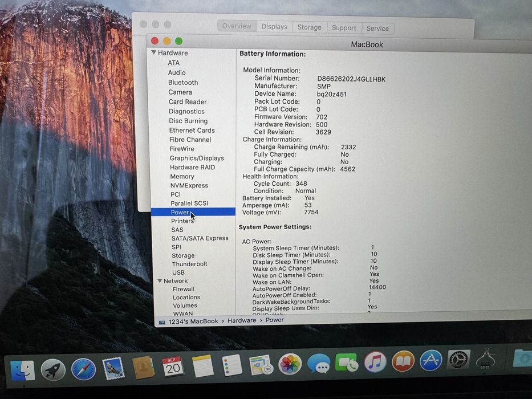Collapse the Hardware tree section
This screenshot has width=532, height=399.
154,52
